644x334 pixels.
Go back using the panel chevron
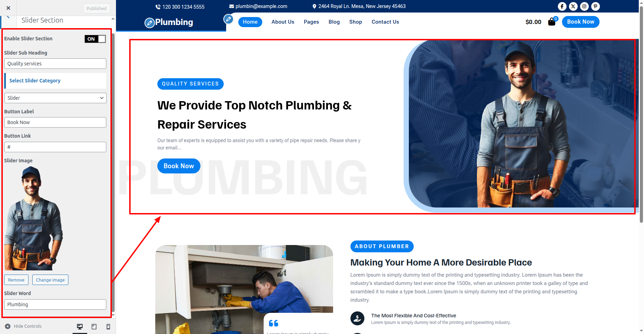[8, 17]
